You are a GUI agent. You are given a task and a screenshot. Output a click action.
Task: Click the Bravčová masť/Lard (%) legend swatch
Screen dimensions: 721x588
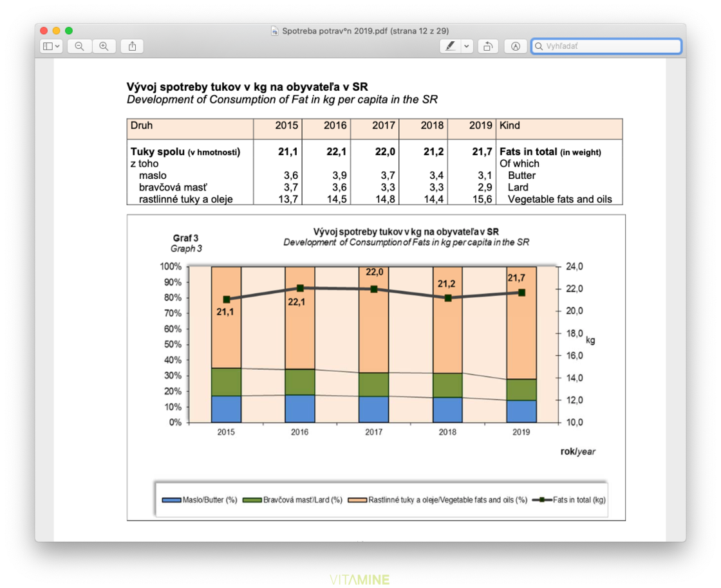click(252, 500)
